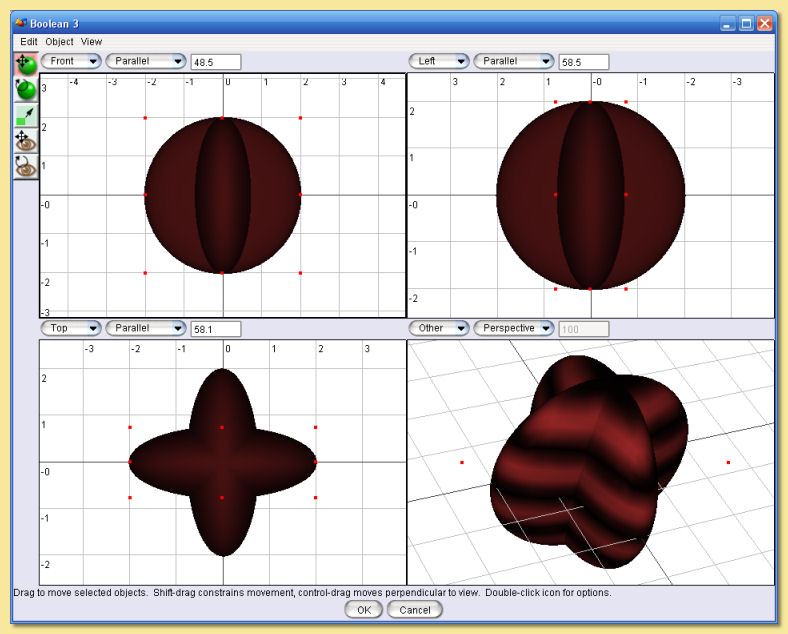
Task: Click the Boolean 3 window title icon
Action: 21,23
